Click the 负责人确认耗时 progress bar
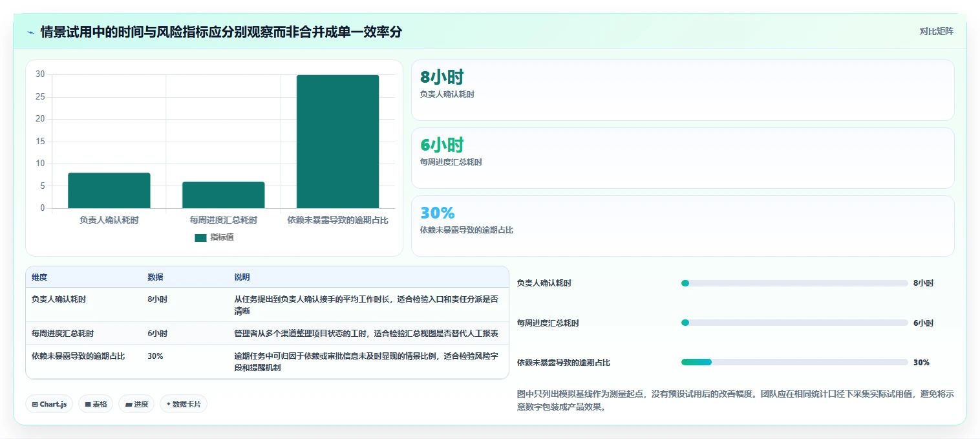Image resolution: width=980 pixels, height=439 pixels. 794,283
